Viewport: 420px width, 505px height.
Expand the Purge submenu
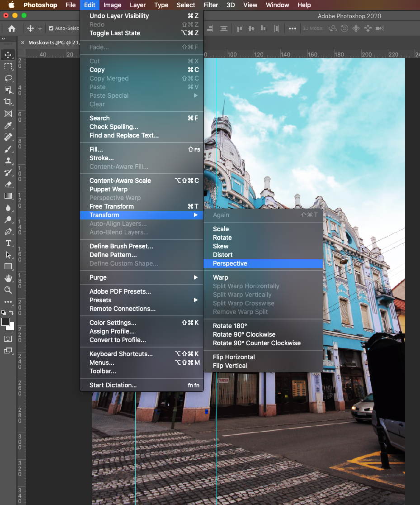[142, 277]
